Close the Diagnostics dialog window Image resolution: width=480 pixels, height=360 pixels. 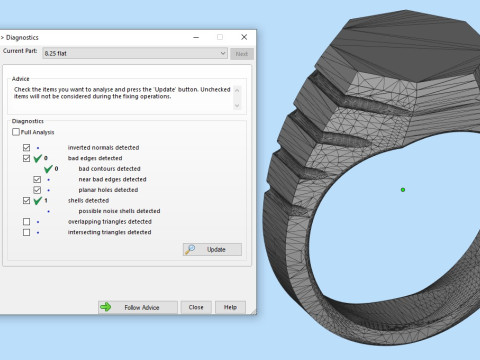tap(244, 37)
